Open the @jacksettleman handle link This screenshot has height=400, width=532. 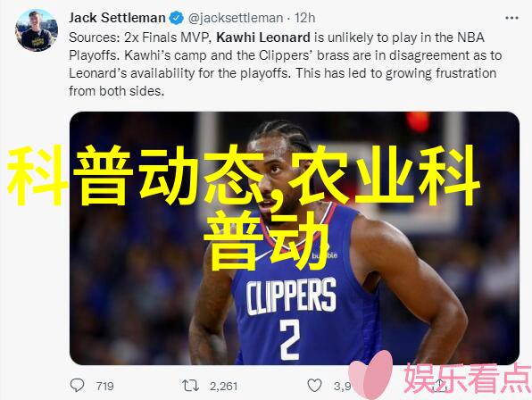click(x=236, y=18)
